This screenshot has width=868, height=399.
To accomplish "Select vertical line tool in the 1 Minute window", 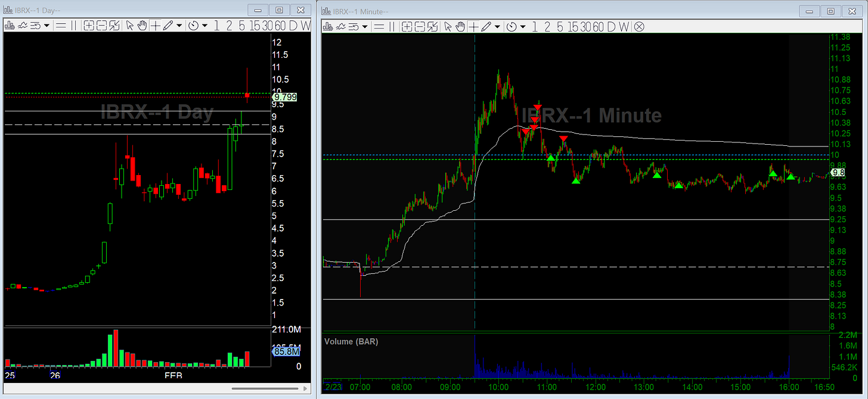I will pyautogui.click(x=392, y=27).
